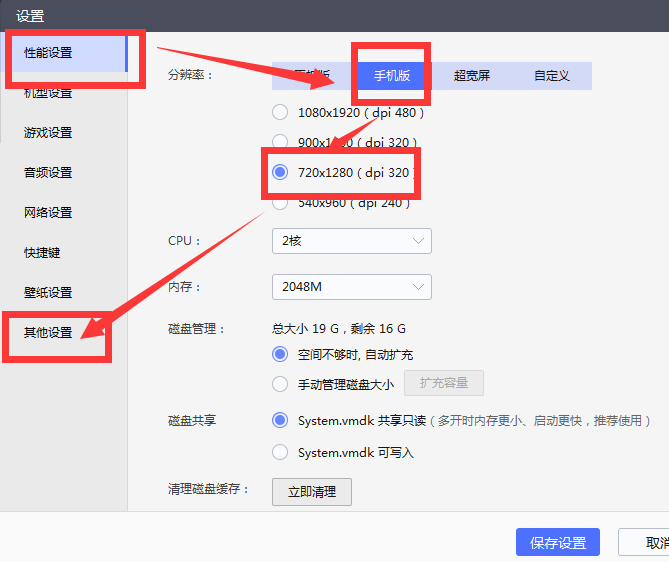Screen dimensions: 669x562
Task: Select the 自定义 resolution tab
Action: coord(552,76)
